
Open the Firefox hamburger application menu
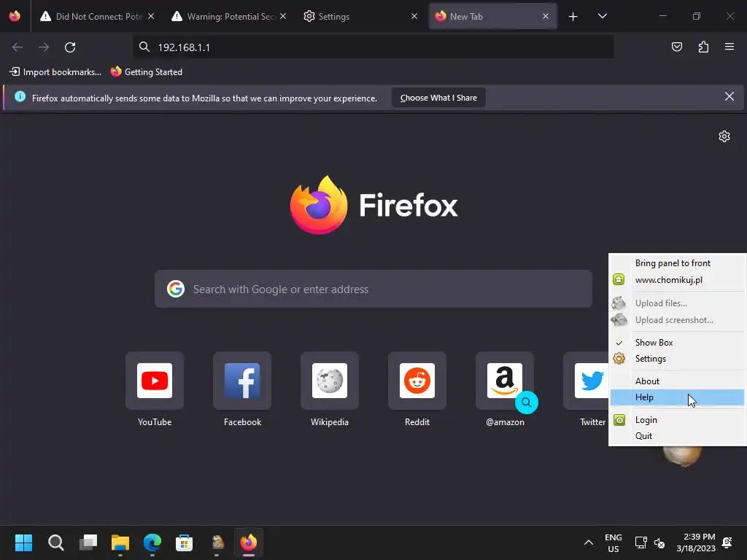[729, 47]
